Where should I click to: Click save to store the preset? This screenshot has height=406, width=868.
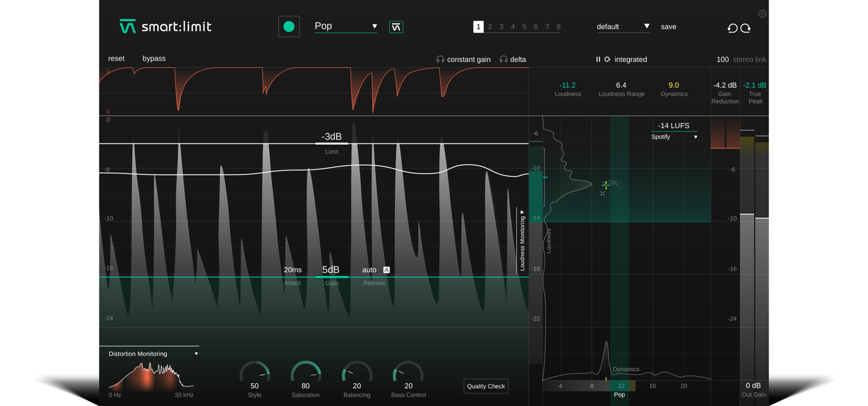[x=668, y=27]
